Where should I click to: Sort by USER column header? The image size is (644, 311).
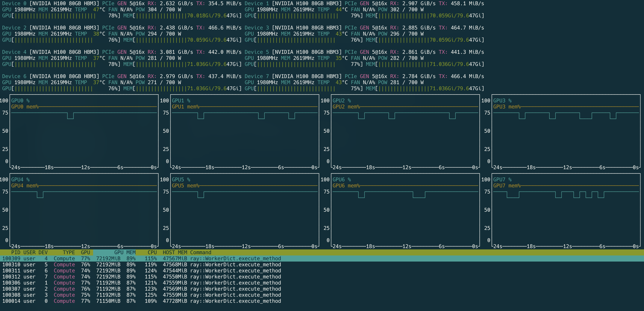click(x=29, y=252)
